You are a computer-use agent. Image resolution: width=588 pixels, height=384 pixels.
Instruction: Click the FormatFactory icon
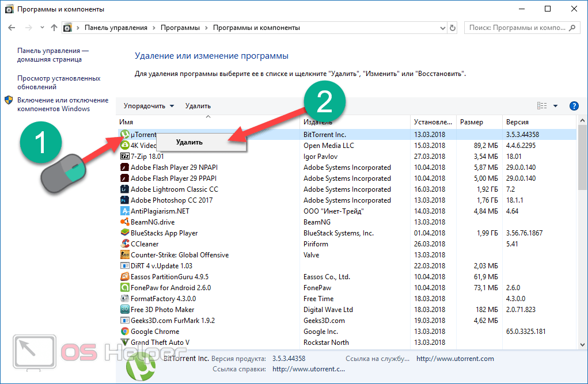[125, 298]
